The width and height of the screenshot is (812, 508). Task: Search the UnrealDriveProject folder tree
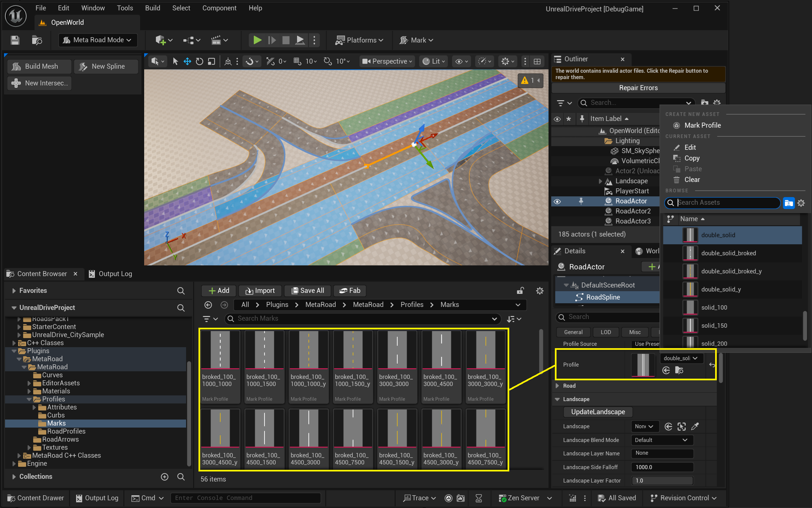click(x=181, y=308)
